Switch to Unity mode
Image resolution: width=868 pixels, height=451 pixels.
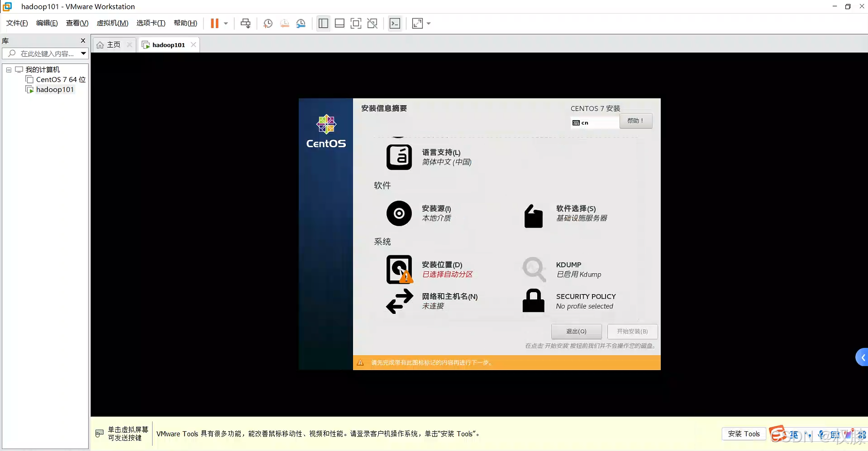coord(372,23)
